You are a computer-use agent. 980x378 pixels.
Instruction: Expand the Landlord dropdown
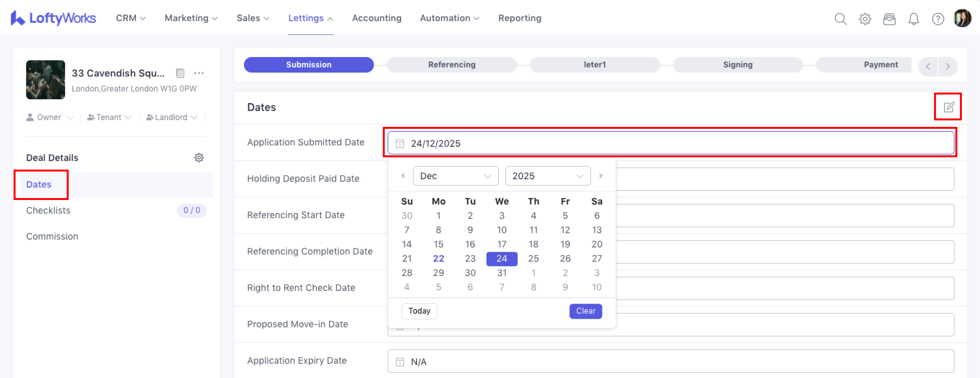coord(172,117)
